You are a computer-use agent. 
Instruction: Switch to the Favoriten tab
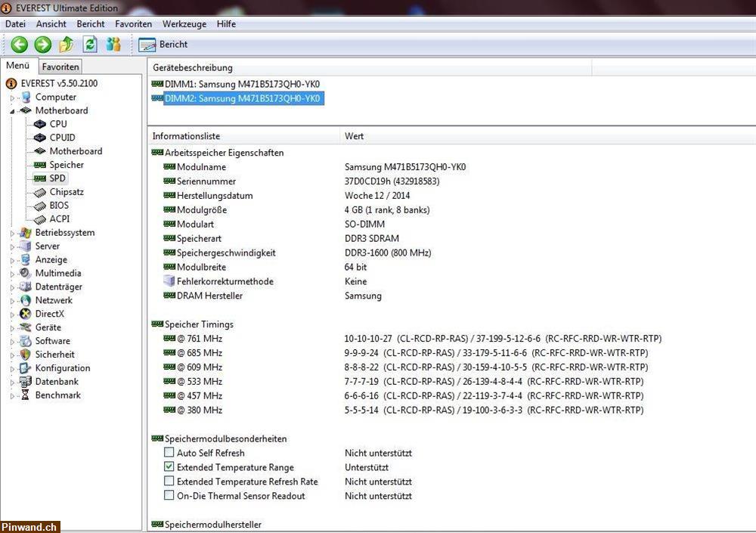click(60, 67)
